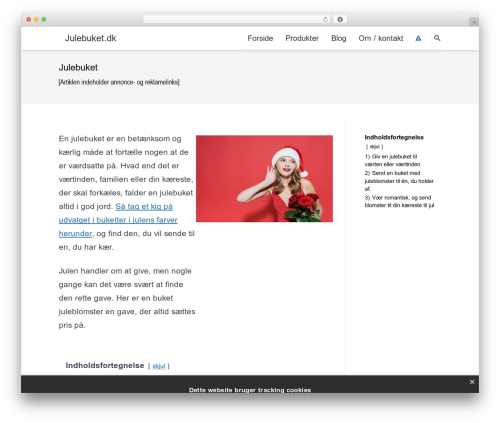Screen dimensions: 500x423
Task: Click the yellow minimize window dot
Action: pyautogui.click(x=36, y=19)
